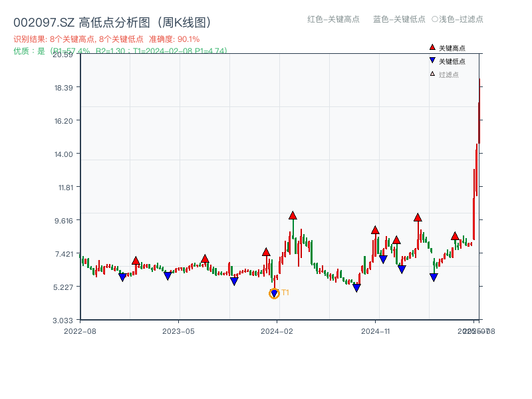Select the greyed 过滤点 legend label
Viewport: 532px width, 399px height.
coord(448,74)
